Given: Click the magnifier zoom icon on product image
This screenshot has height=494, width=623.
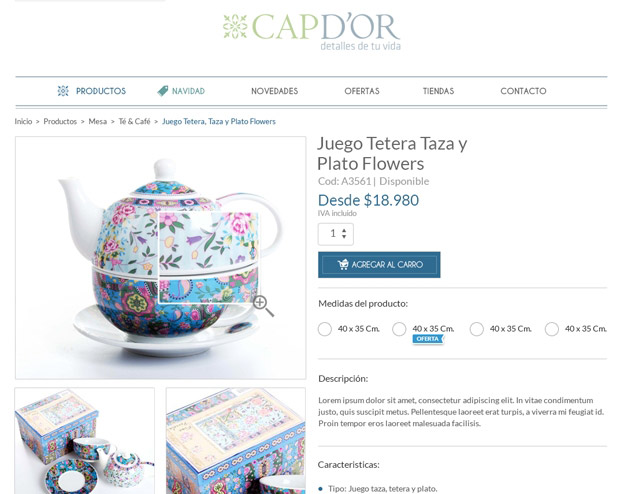Looking at the screenshot, I should (263, 306).
